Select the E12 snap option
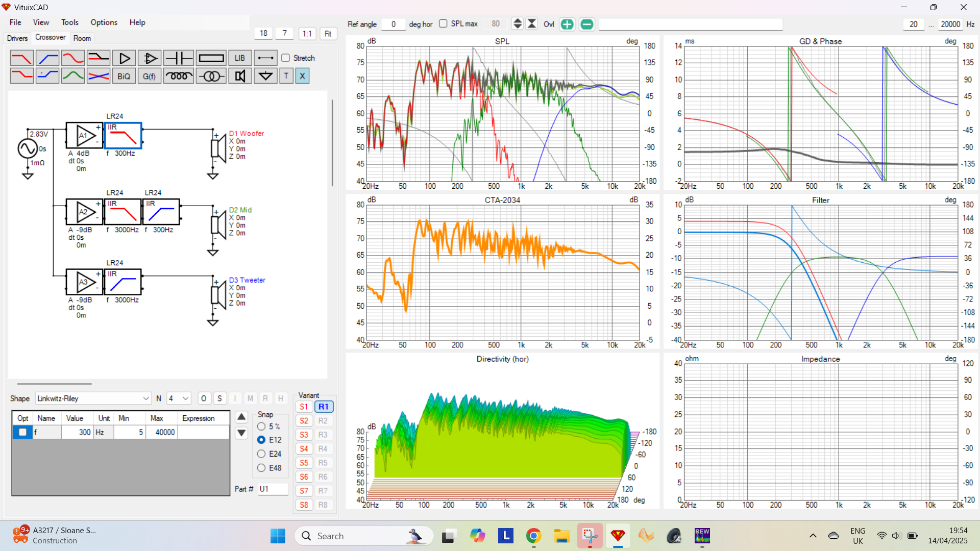Image resolution: width=980 pixels, height=551 pixels. 261,440
